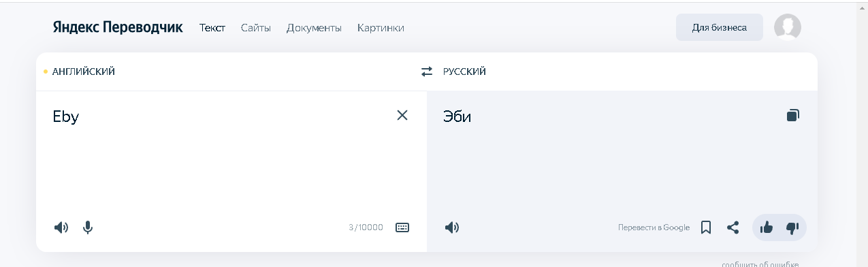
Task: Rate the translation with thumbs up
Action: 767,227
